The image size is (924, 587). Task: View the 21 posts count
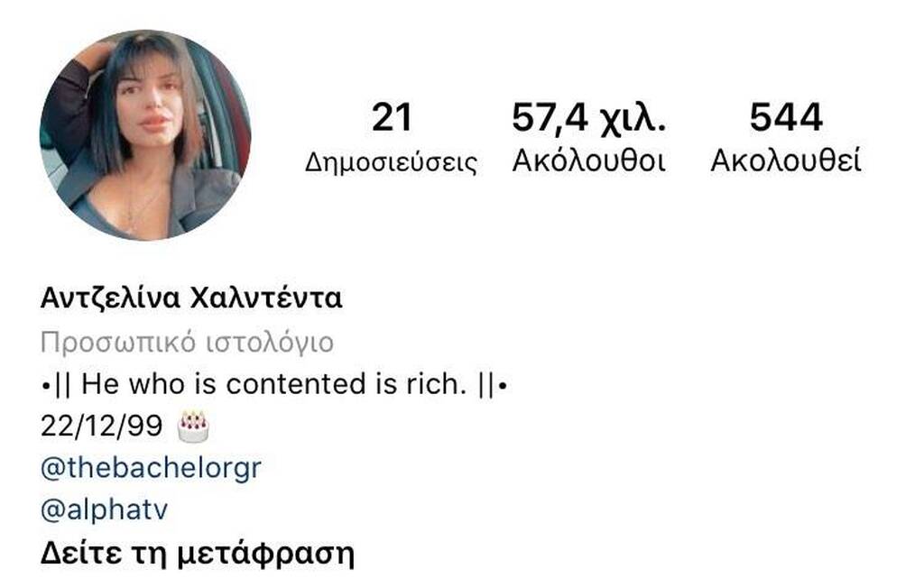392,117
